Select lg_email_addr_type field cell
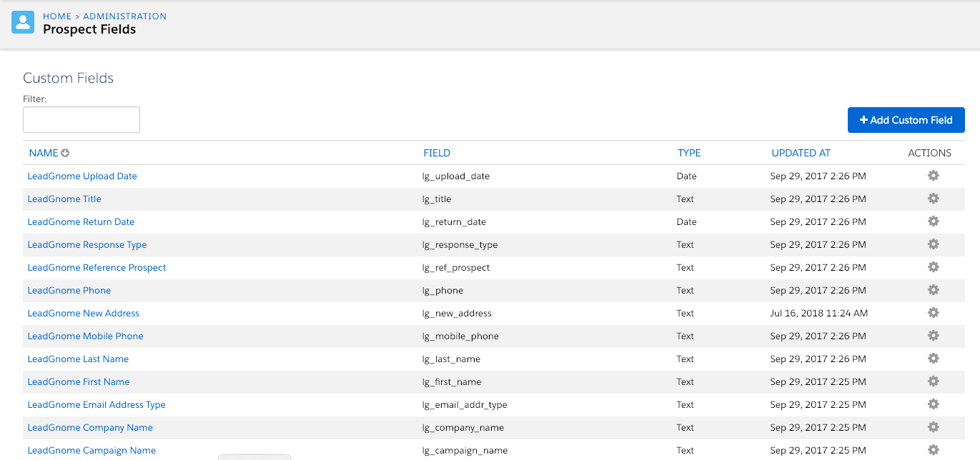This screenshot has width=980, height=460. pos(465,404)
